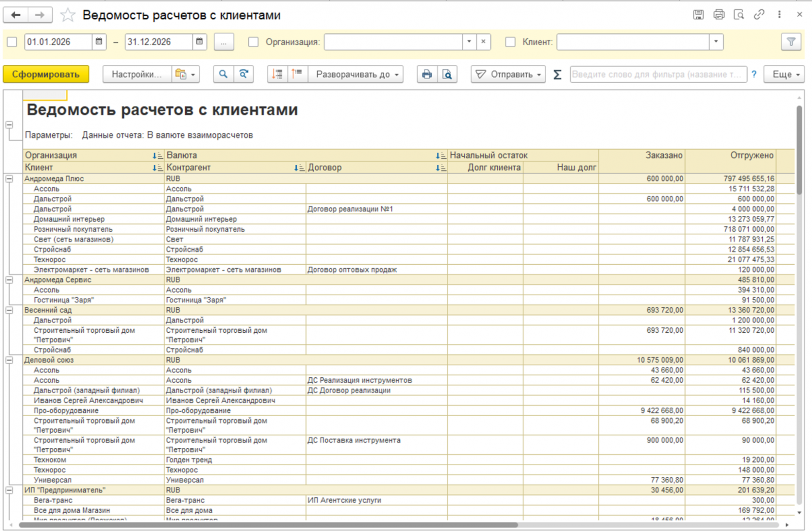Enable the Организация filter checkbox

pyautogui.click(x=253, y=42)
